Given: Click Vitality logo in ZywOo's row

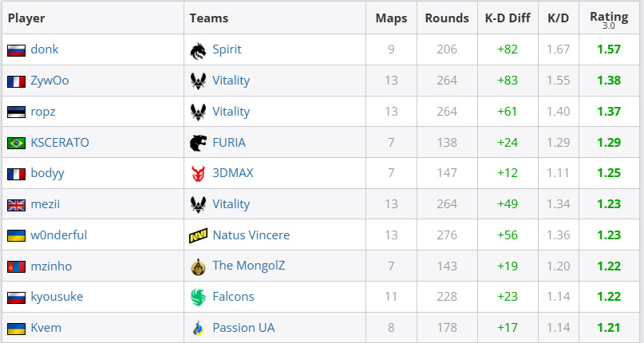Looking at the screenshot, I should coord(198,81).
